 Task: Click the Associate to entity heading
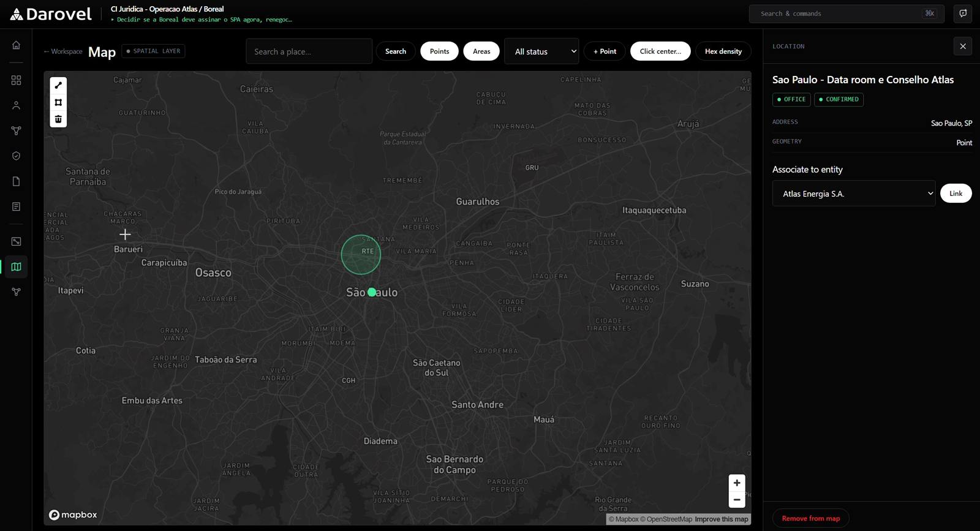807,170
